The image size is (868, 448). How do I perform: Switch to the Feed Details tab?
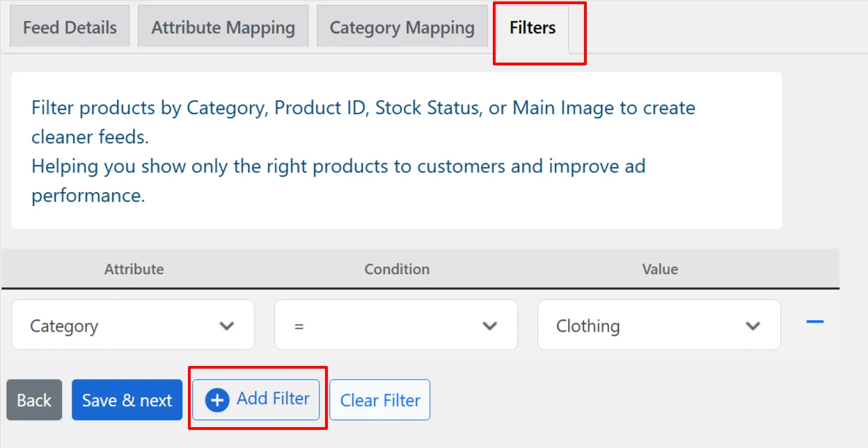tap(69, 26)
